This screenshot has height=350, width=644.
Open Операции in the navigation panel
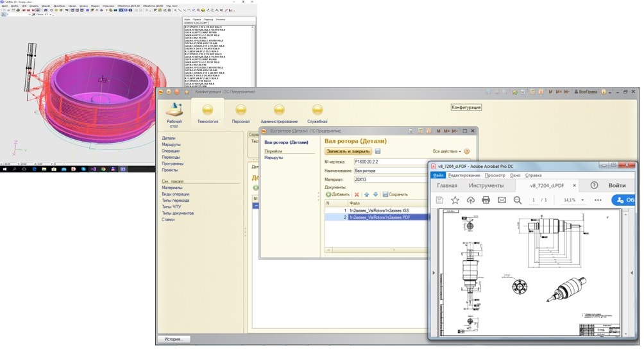click(x=171, y=151)
